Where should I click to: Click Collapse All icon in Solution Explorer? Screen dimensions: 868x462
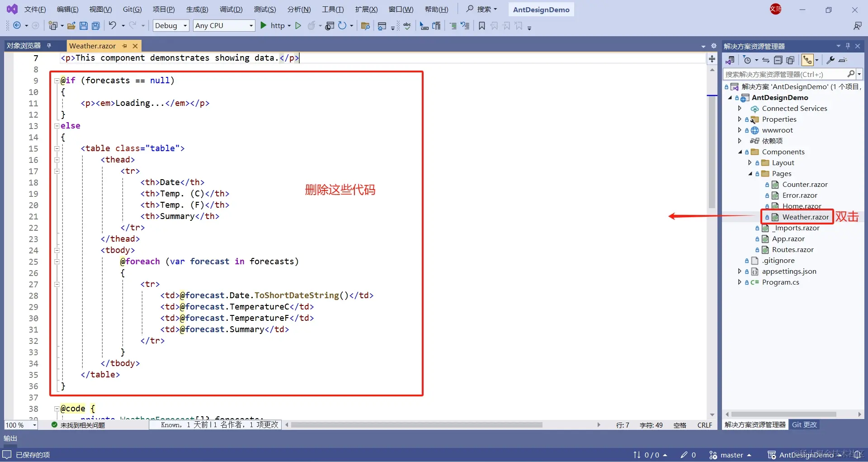[x=778, y=60]
